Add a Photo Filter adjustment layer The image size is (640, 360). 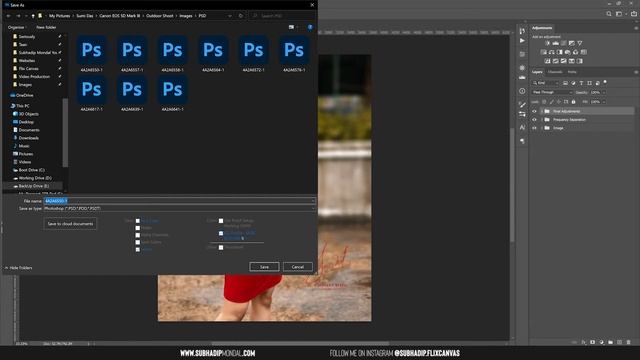coord(567,52)
